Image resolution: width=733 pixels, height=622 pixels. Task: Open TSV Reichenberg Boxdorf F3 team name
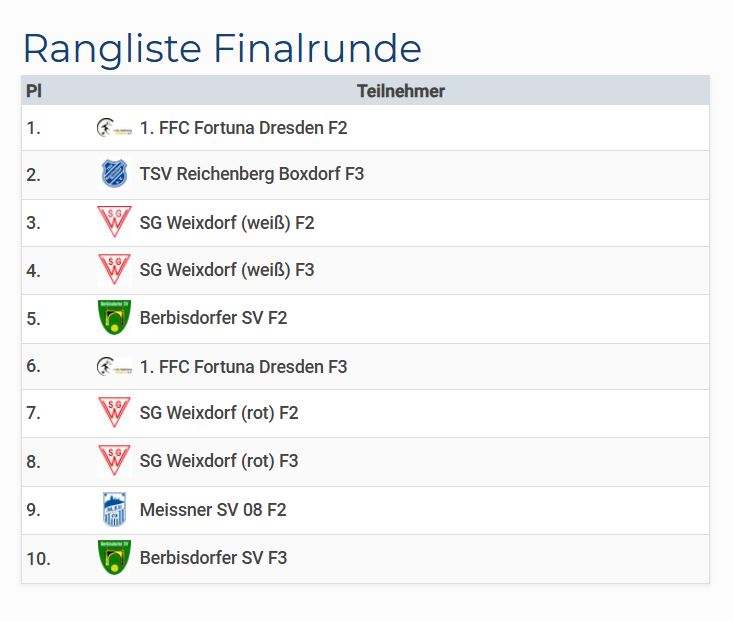click(252, 174)
